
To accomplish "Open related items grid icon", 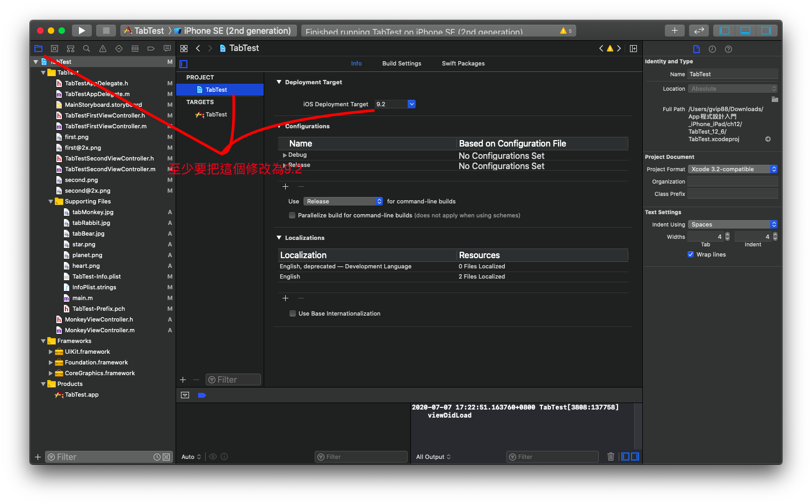I will pos(184,48).
